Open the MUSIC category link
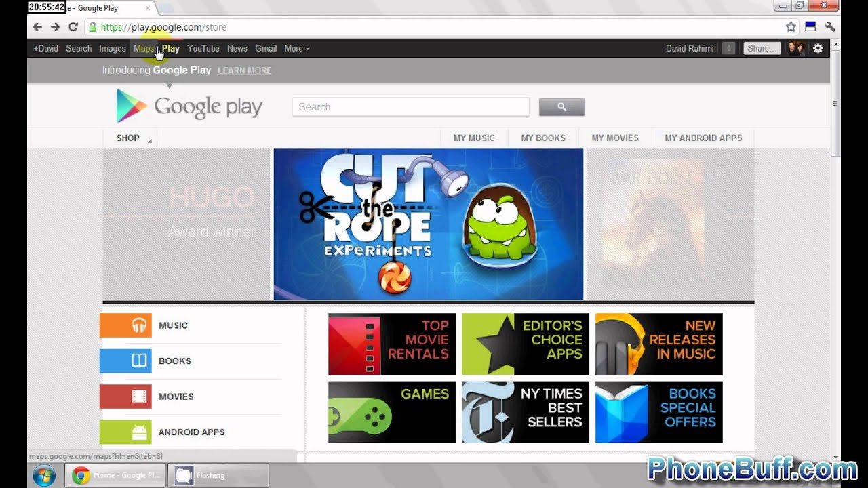This screenshot has height=488, width=868. pos(173,325)
